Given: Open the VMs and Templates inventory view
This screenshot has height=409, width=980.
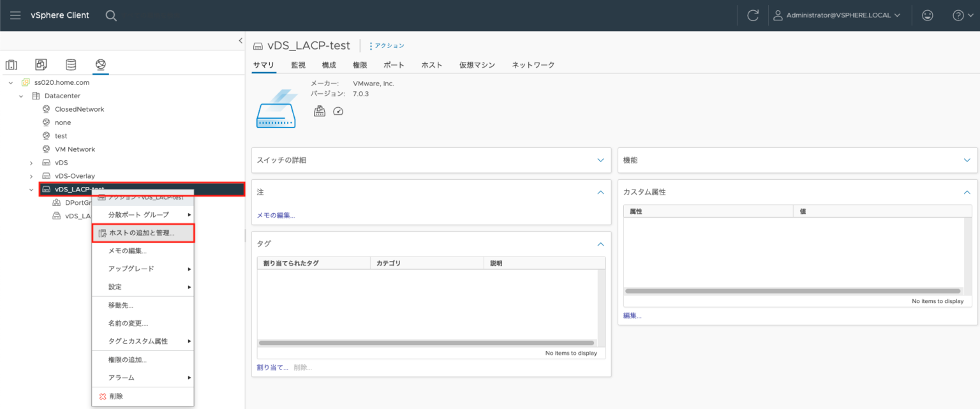Looking at the screenshot, I should point(40,64).
